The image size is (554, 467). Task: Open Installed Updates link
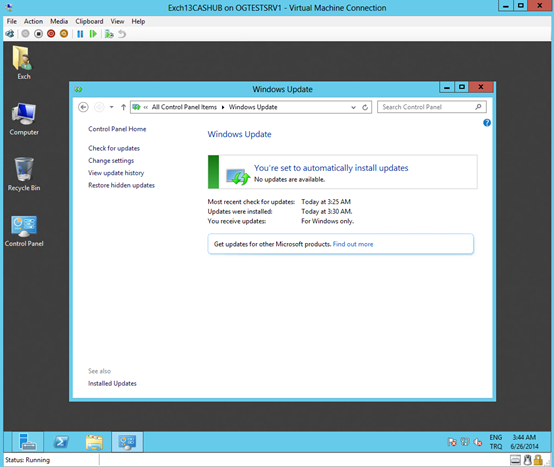click(x=112, y=384)
